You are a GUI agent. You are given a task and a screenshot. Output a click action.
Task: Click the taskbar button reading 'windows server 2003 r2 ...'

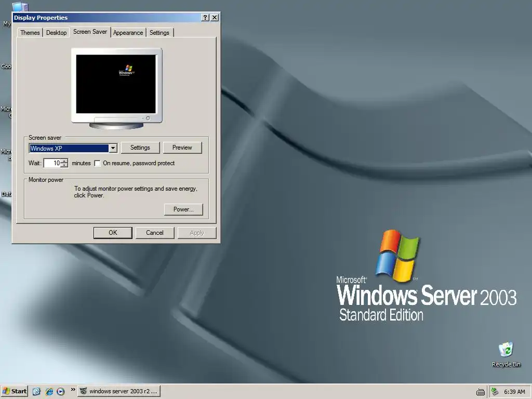click(119, 391)
